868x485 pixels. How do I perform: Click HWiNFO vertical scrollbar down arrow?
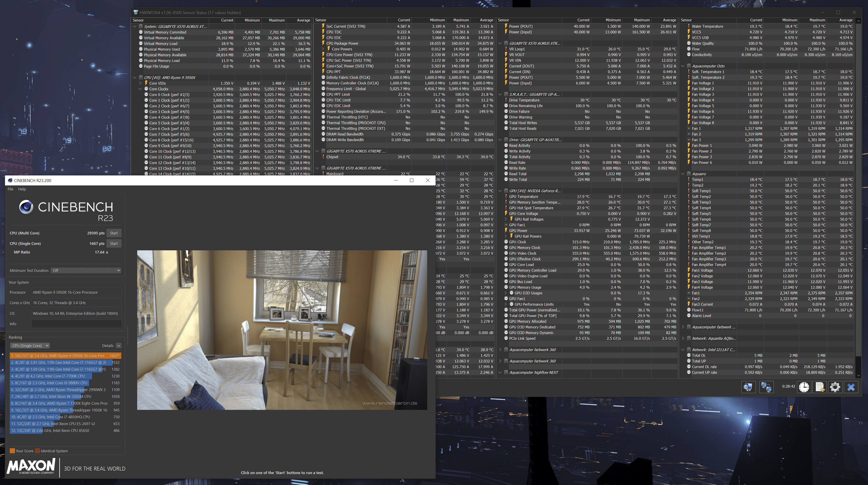pyautogui.click(x=858, y=375)
